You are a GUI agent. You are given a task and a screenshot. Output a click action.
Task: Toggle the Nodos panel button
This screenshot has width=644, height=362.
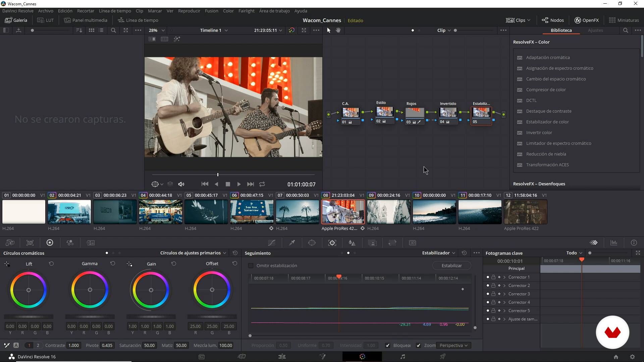[x=553, y=20]
